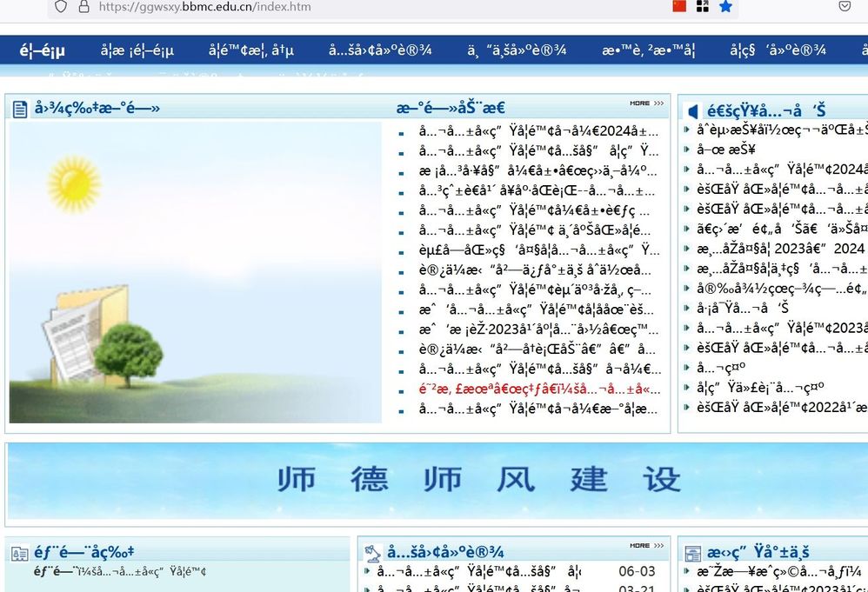The image size is (868, 592).
Task: Click the red flag extension icon
Action: [680, 6]
